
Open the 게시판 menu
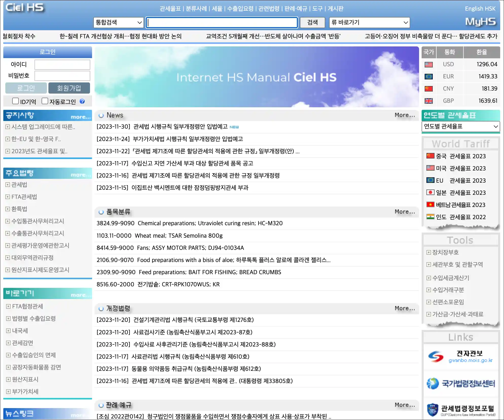(336, 9)
